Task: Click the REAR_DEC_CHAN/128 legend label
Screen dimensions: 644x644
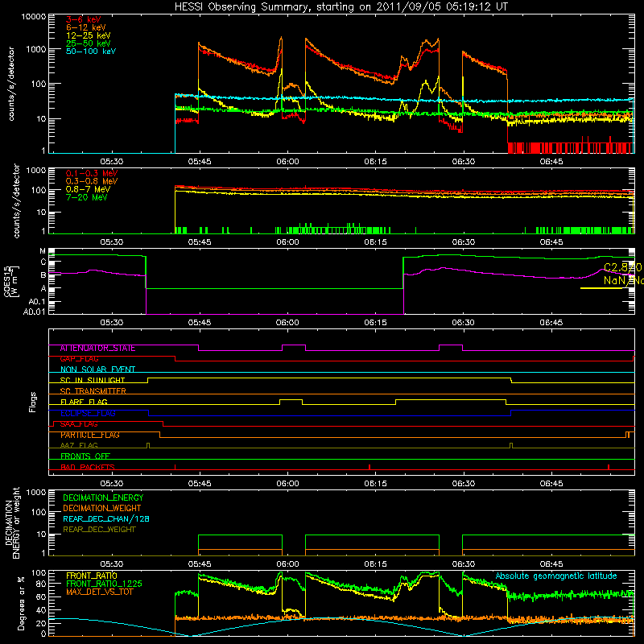Action: click(106, 518)
